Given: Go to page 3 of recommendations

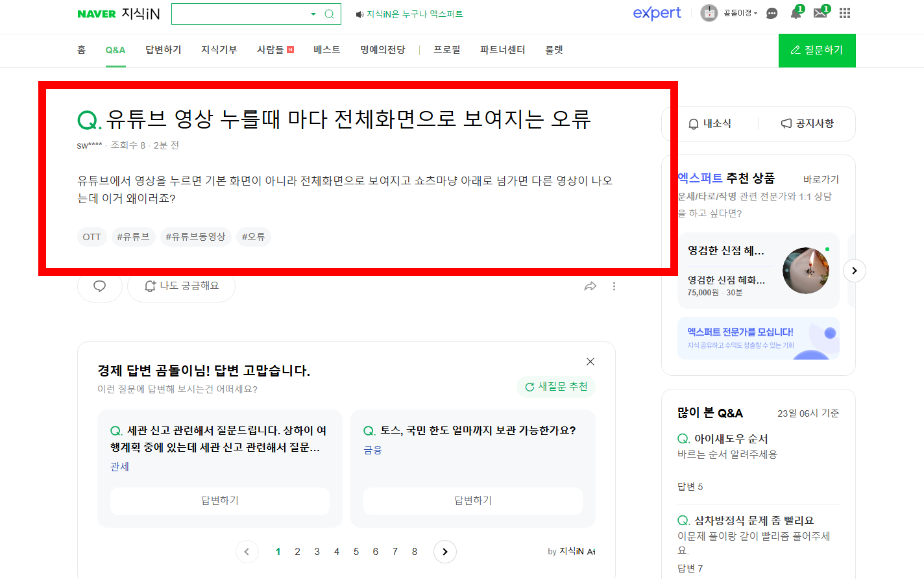Looking at the screenshot, I should [x=317, y=552].
